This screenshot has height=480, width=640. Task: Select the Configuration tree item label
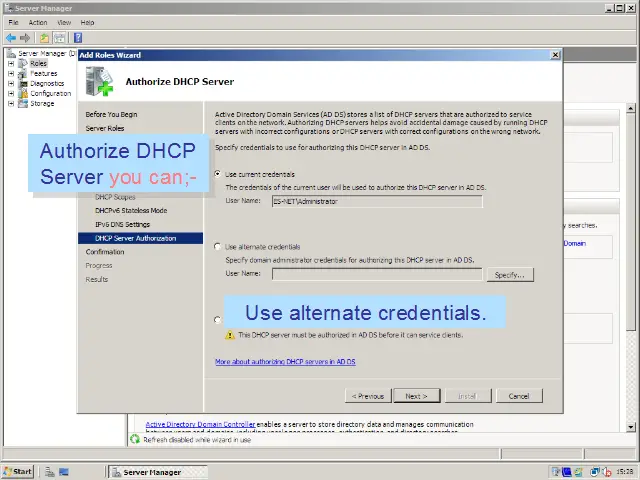pos(51,93)
